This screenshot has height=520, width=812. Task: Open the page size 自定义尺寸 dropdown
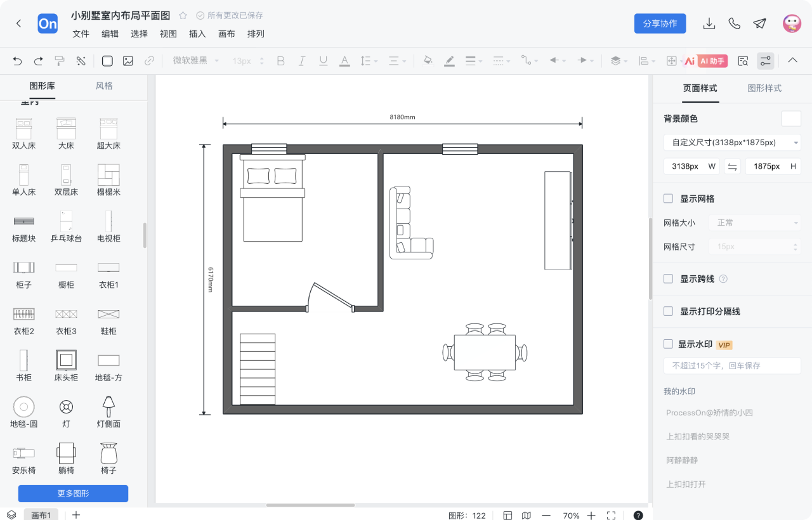[x=732, y=143]
